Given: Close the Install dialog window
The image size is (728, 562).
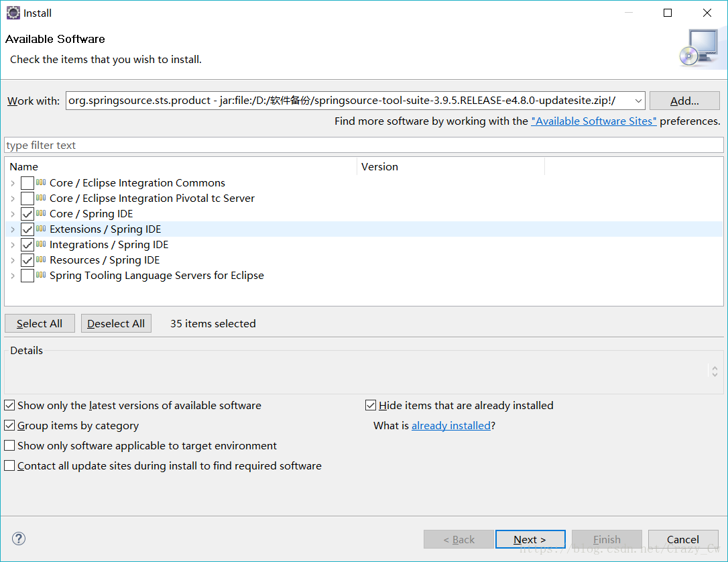Looking at the screenshot, I should point(707,13).
